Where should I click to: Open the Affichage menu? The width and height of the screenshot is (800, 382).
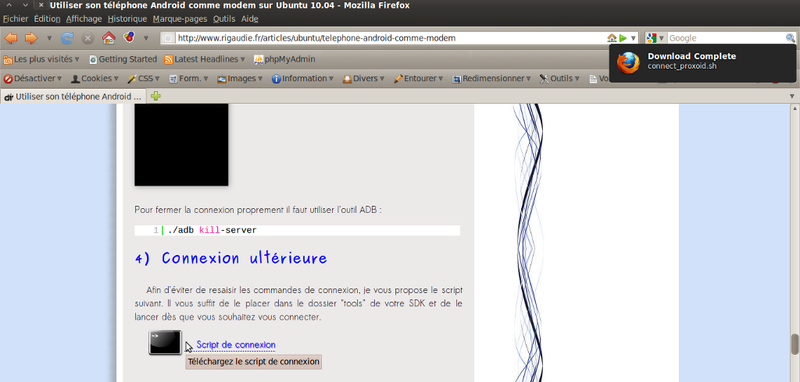tap(84, 19)
